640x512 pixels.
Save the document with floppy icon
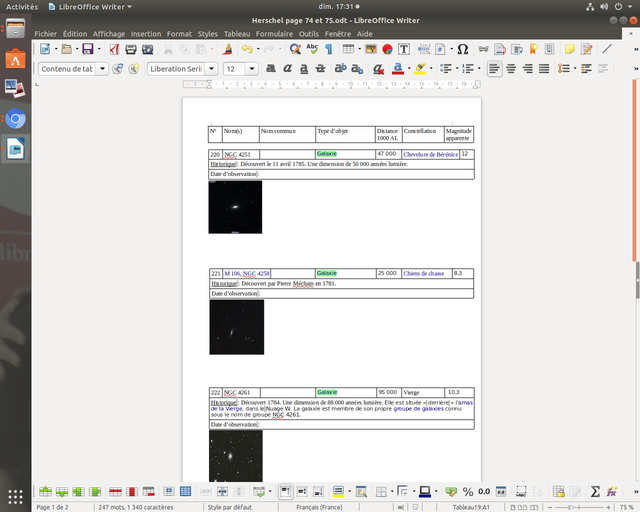tap(88, 49)
